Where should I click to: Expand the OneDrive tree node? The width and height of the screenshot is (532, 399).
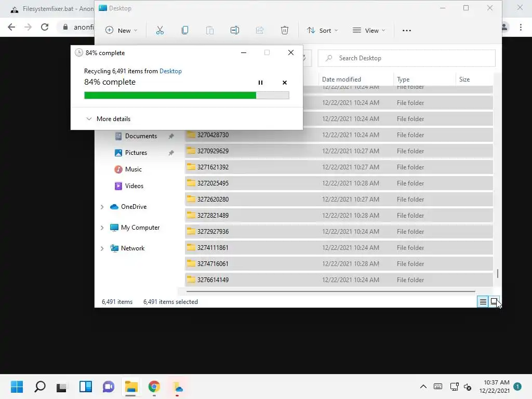(x=102, y=207)
